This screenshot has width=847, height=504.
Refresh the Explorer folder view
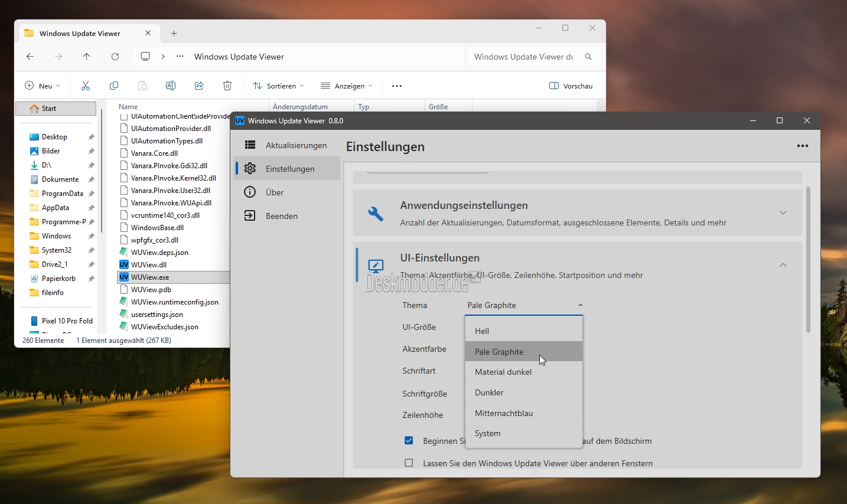115,57
